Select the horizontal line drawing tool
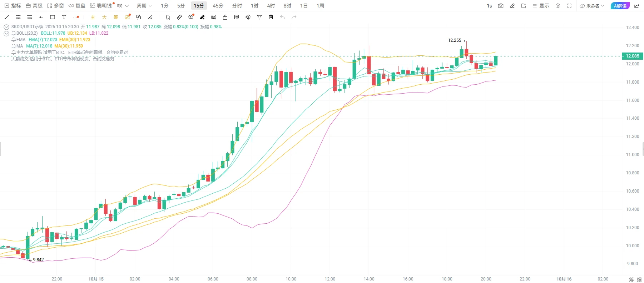This screenshot has width=644, height=283. (41, 17)
